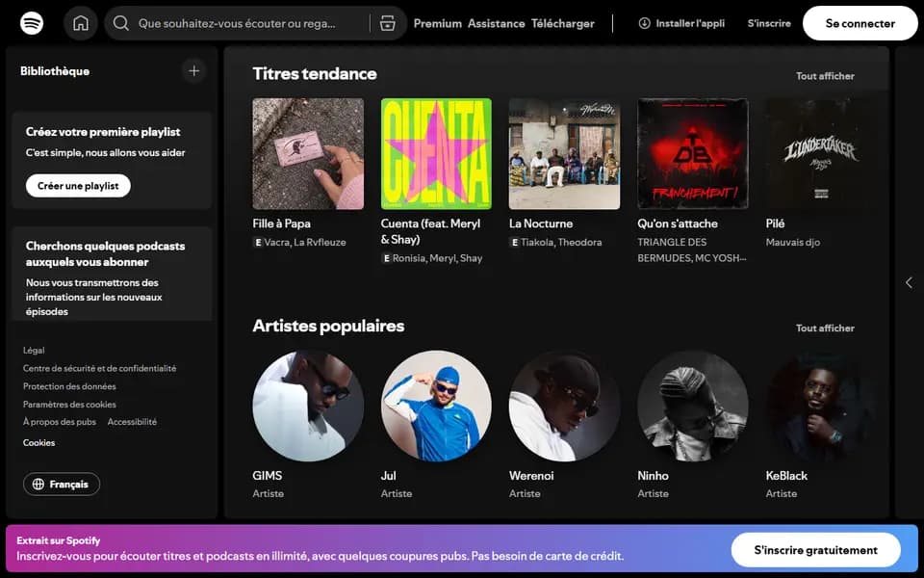This screenshot has height=578, width=924.
Task: Click the plus icon in Bibliothèque
Action: 193,70
